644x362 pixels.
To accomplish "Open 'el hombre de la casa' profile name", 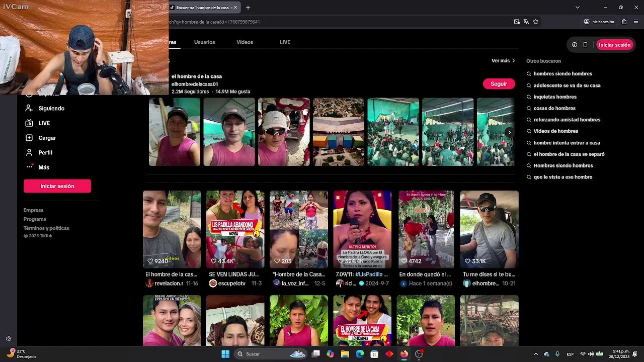I will [197, 76].
